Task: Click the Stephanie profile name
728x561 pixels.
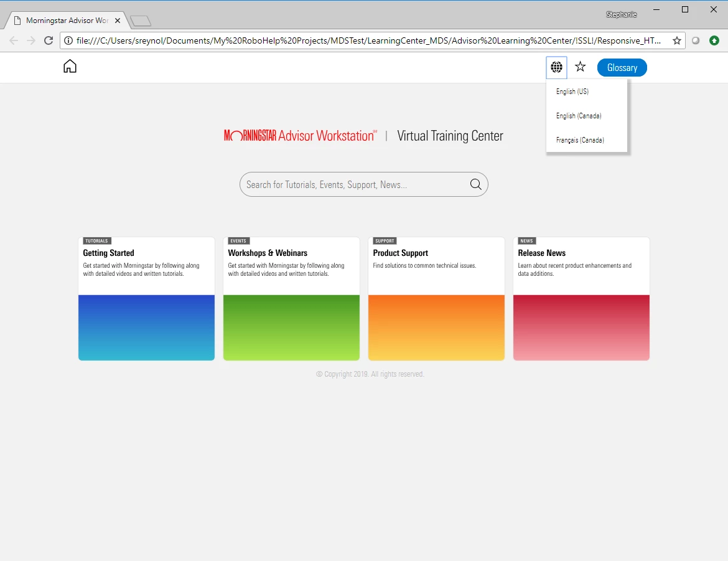Action: coord(621,14)
